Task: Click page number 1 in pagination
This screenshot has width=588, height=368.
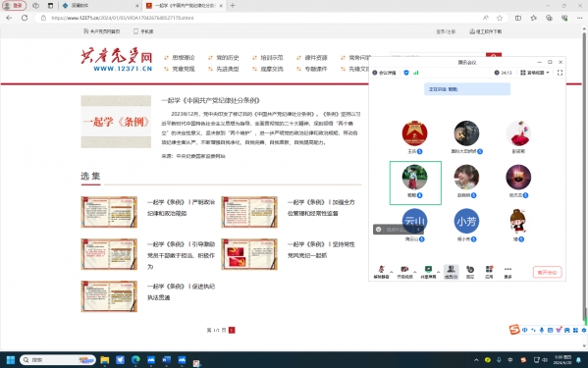Action: tap(232, 330)
